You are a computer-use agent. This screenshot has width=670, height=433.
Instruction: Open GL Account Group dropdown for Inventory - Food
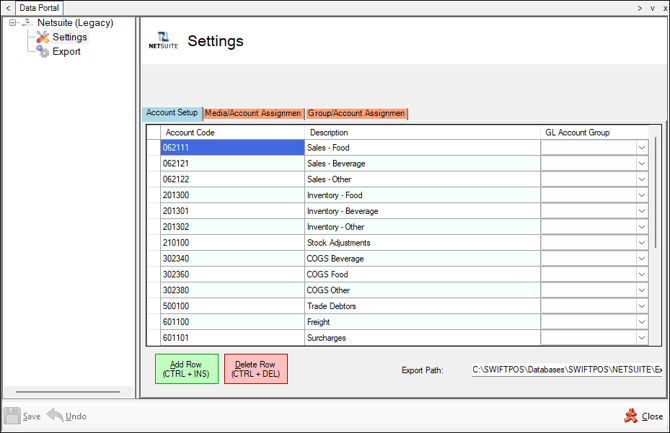641,195
